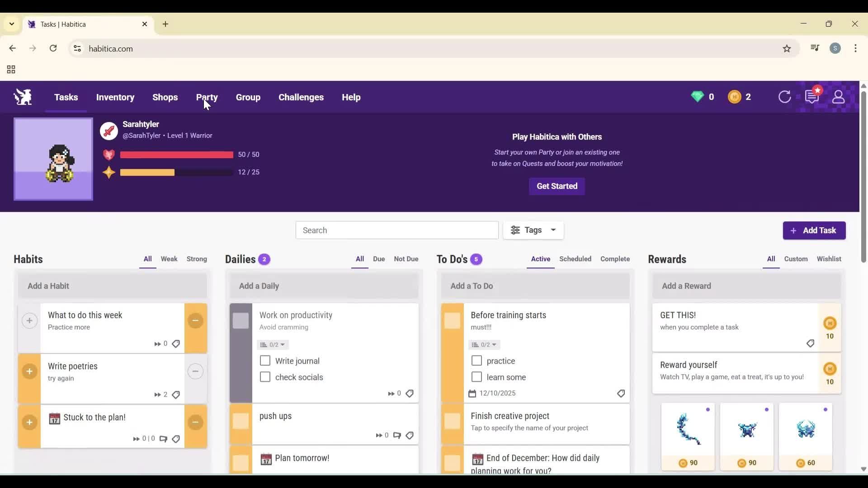Click the Add Task button
Screen dimensions: 868x488
(814, 230)
